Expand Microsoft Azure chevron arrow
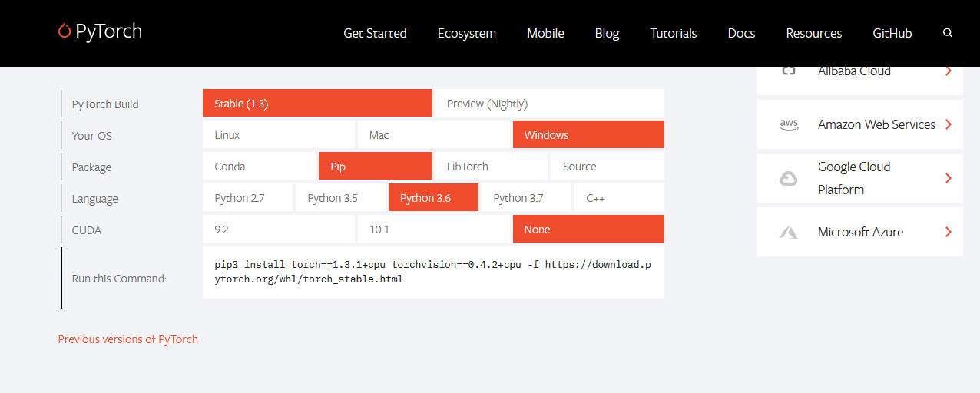Image resolution: width=980 pixels, height=393 pixels. (949, 232)
